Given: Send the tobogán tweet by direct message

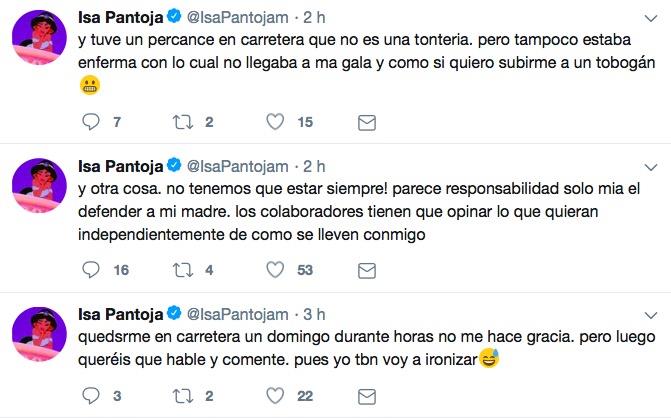Looking at the screenshot, I should pyautogui.click(x=367, y=122).
